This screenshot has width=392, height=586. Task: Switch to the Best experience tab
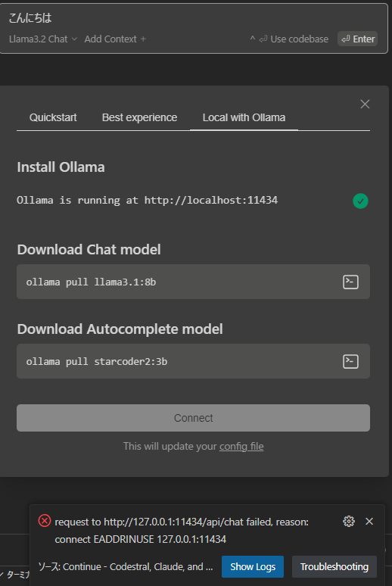[x=139, y=117]
